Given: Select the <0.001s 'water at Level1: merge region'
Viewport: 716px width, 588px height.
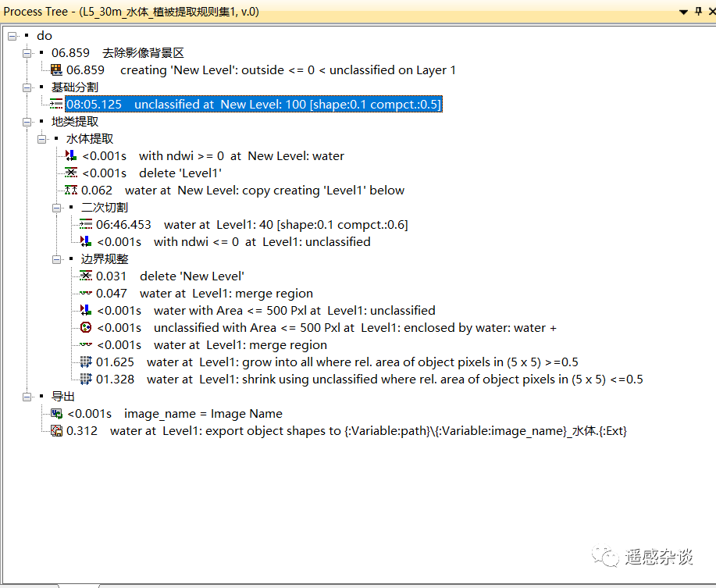Looking at the screenshot, I should point(212,344).
